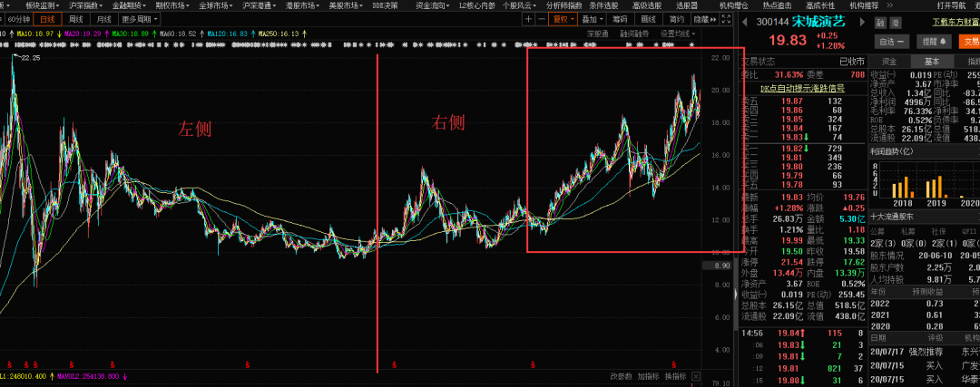
Task: Click 打开导航 button
Action: point(951,5)
